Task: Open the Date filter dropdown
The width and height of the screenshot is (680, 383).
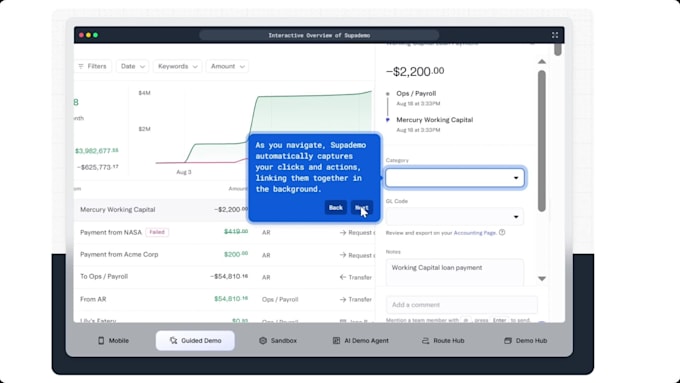Action: click(x=132, y=66)
